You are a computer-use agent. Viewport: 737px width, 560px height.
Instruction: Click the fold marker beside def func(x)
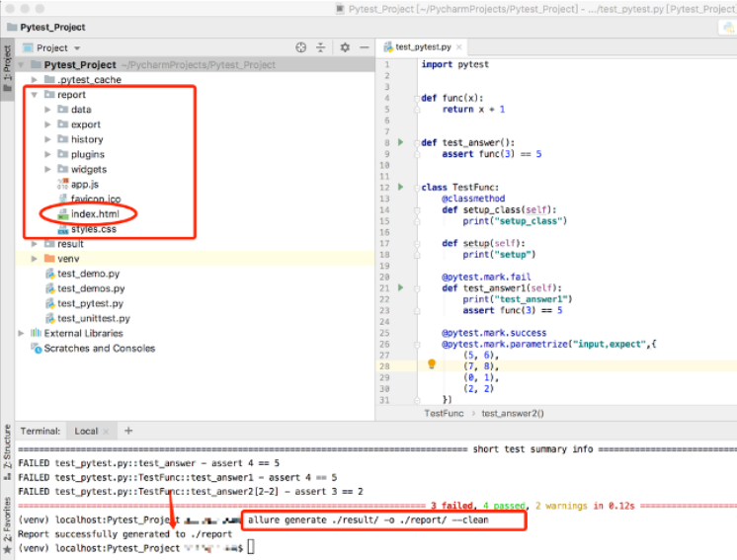(x=417, y=98)
